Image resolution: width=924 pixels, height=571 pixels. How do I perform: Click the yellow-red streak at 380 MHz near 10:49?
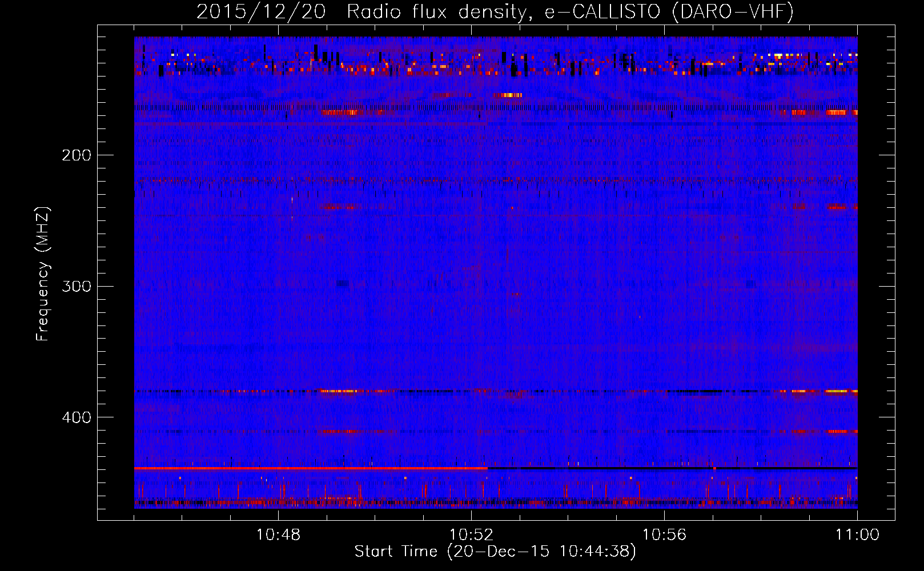click(339, 391)
